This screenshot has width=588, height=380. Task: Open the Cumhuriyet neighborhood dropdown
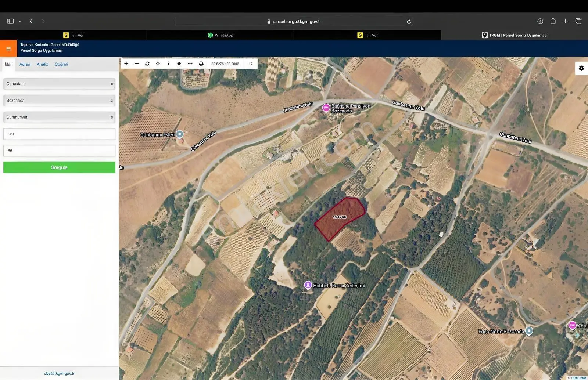click(59, 117)
